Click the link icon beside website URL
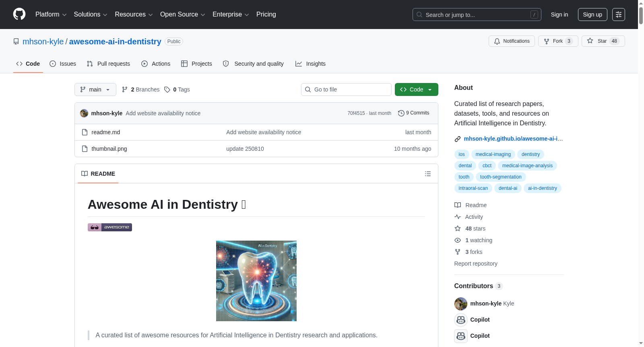 [458, 139]
